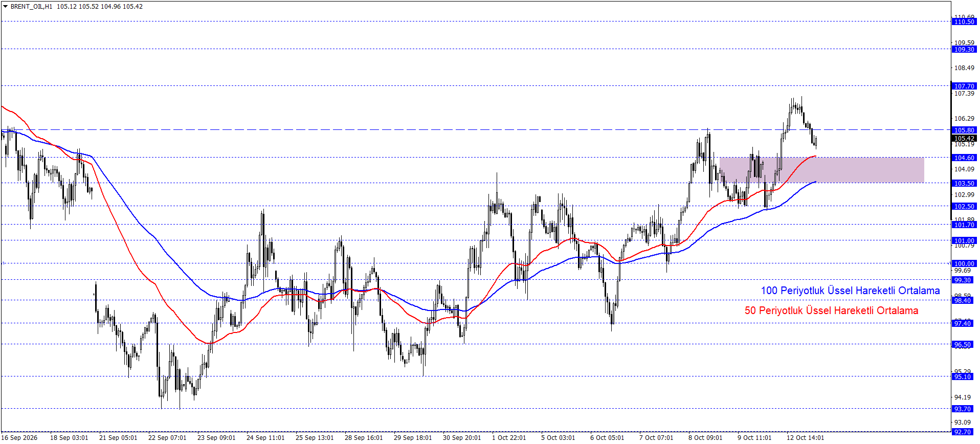Viewport: 980px width, 444px height.
Task: Click the 98.40 price level label
Action: (x=962, y=300)
